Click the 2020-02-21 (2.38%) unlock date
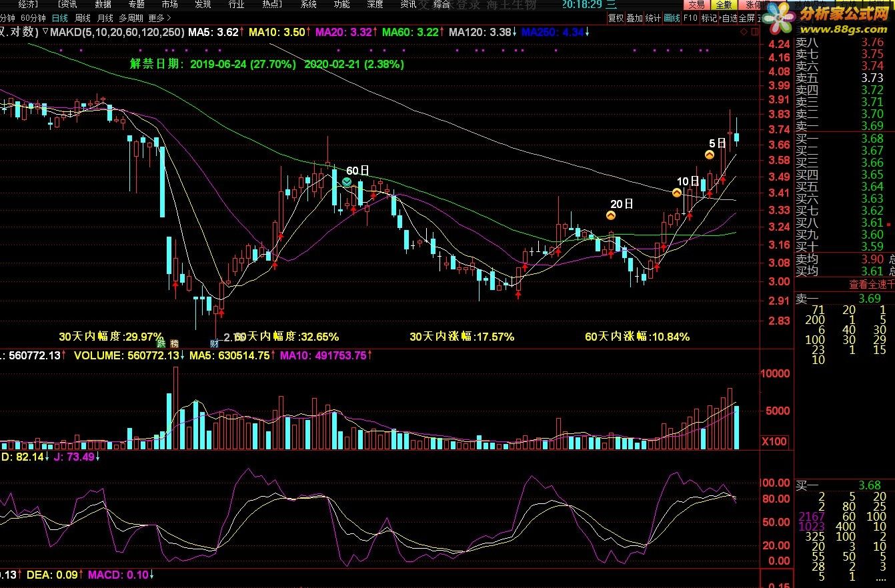This screenshot has width=895, height=588. [x=354, y=65]
